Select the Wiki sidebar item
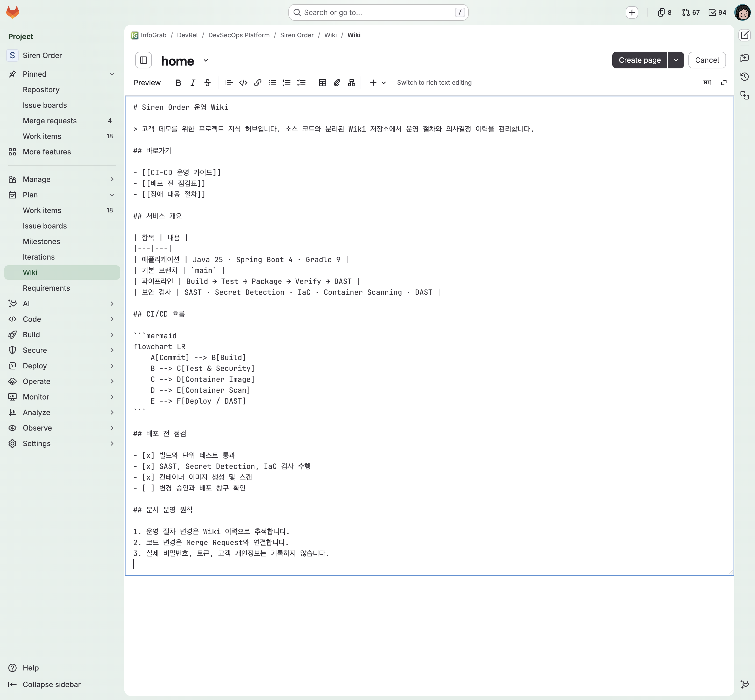Image resolution: width=755 pixels, height=700 pixels. tap(62, 273)
